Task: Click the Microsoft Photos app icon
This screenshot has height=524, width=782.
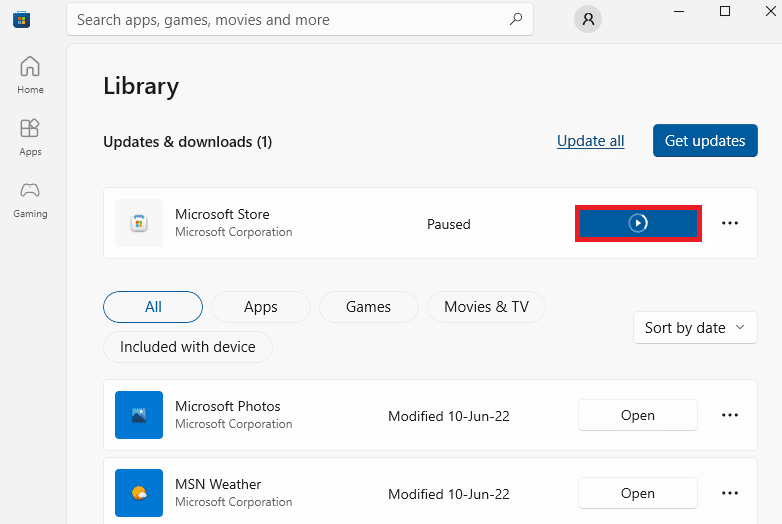Action: pyautogui.click(x=139, y=415)
